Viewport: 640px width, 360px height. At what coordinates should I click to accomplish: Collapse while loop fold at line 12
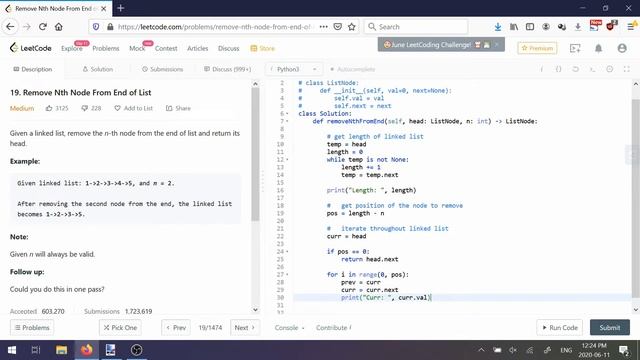(287, 160)
